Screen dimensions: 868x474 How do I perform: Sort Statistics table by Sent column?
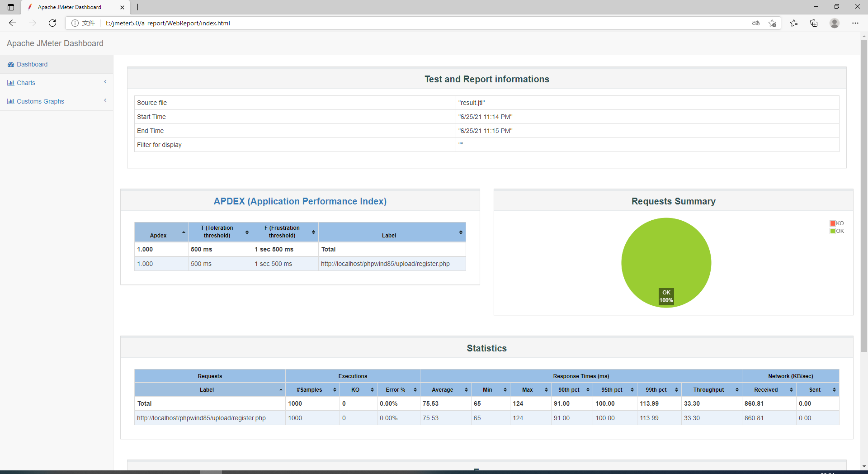818,390
